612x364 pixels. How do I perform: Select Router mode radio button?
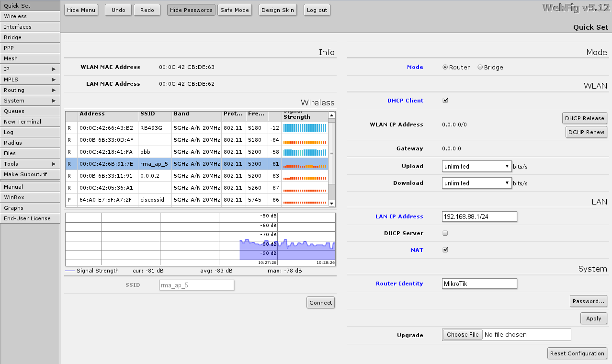click(445, 68)
